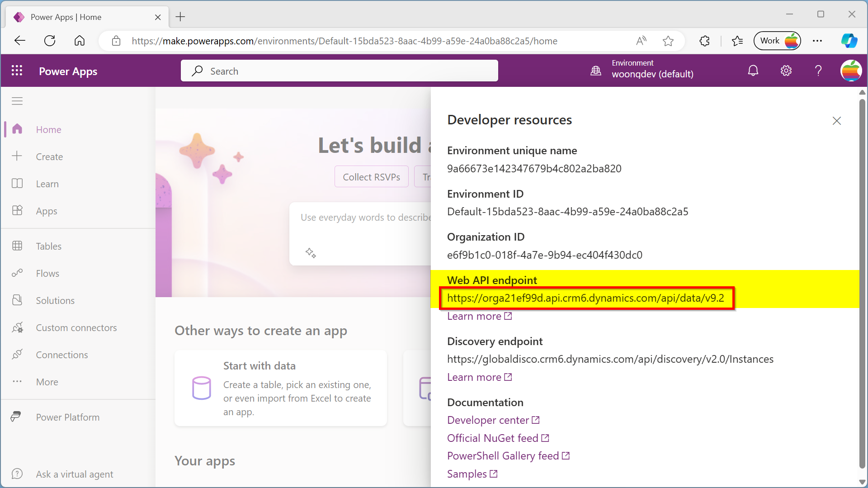Click the Organization ID value e6f9b1c0
Screen dimensions: 868x488
(x=544, y=255)
